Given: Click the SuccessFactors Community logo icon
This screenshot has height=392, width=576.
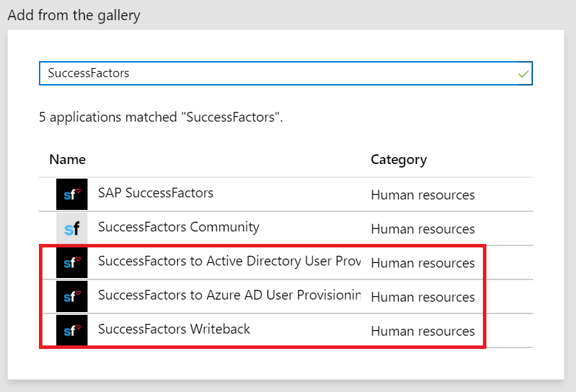Looking at the screenshot, I should 72,228.
